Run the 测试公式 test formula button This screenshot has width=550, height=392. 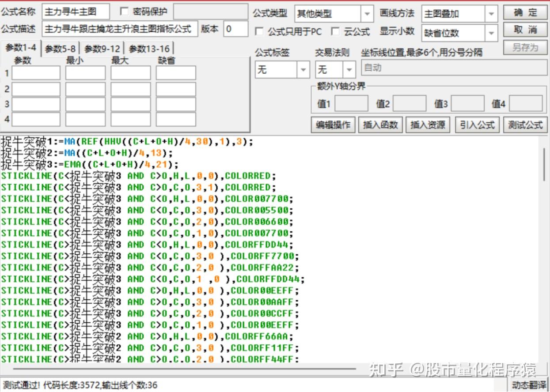point(525,125)
